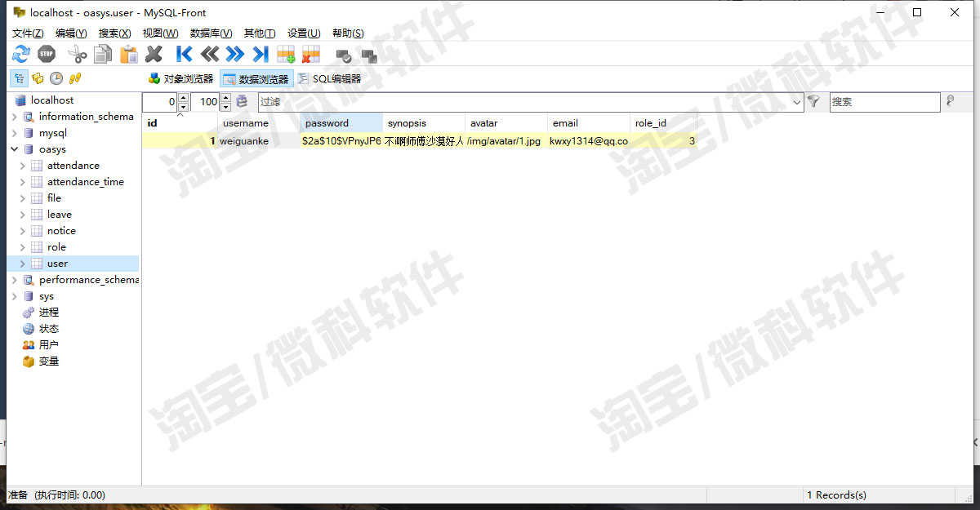
Task: Open the 变量 variables item
Action: pos(48,361)
